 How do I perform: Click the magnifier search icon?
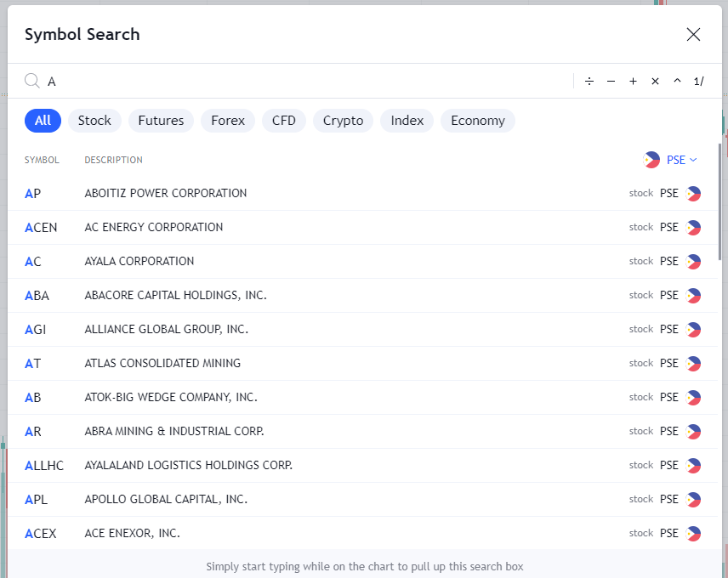[32, 81]
